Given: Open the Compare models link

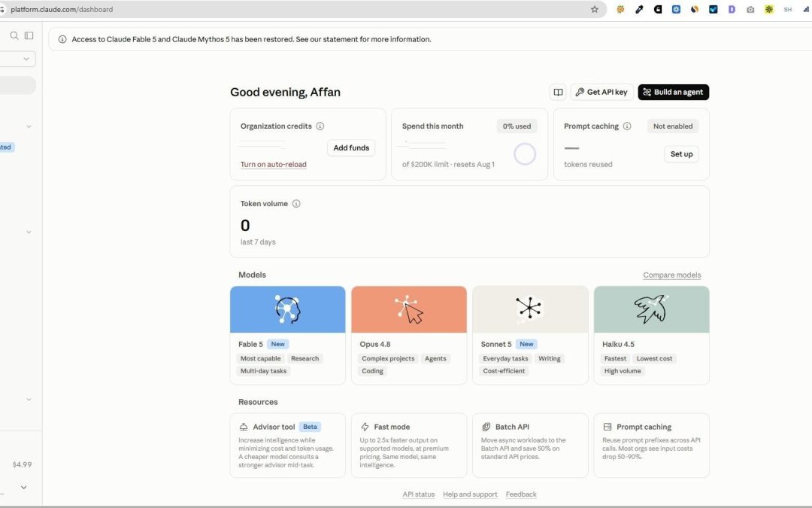Looking at the screenshot, I should coord(671,275).
